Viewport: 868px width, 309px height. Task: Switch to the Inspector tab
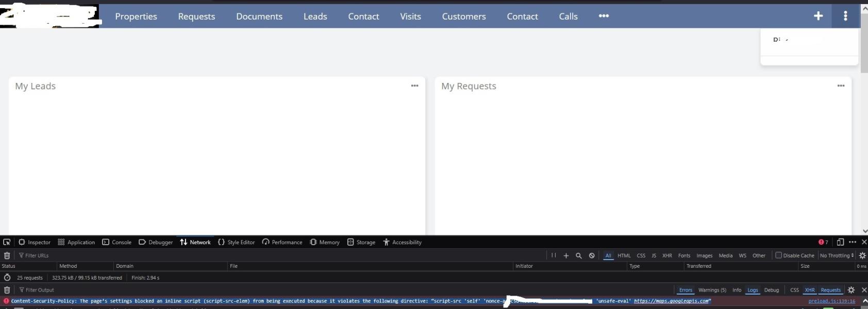[35, 242]
